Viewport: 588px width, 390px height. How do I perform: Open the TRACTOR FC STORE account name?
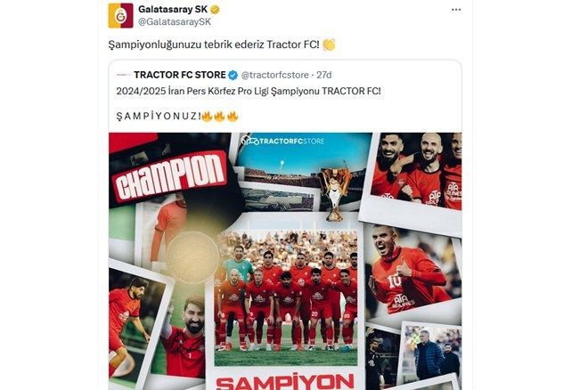(180, 75)
